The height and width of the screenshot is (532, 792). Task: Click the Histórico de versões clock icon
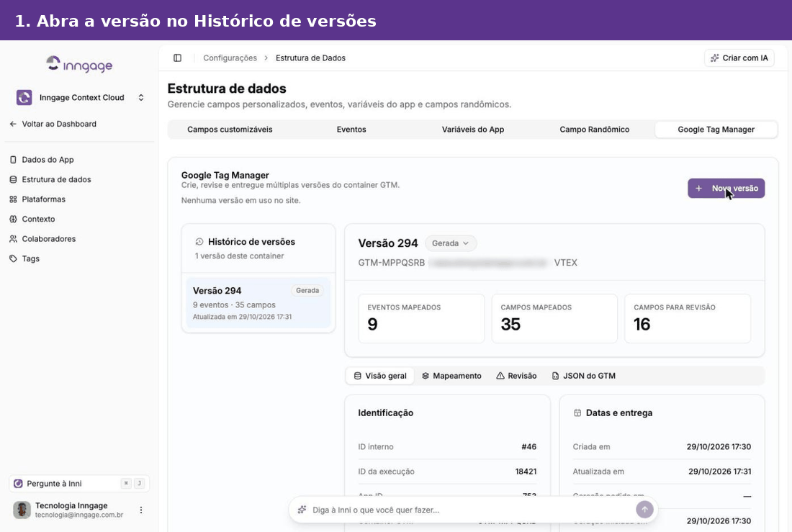click(199, 242)
